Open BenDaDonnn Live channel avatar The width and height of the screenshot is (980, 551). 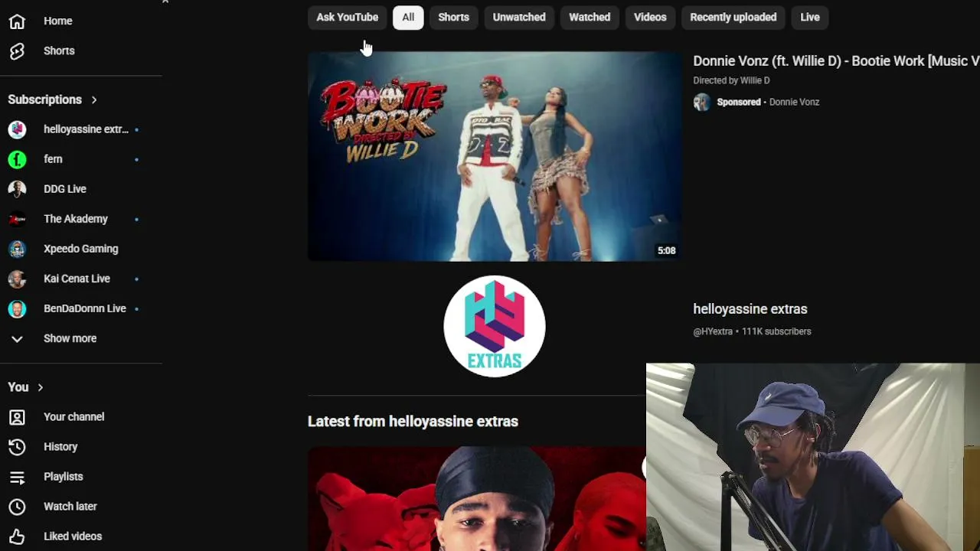coord(17,308)
